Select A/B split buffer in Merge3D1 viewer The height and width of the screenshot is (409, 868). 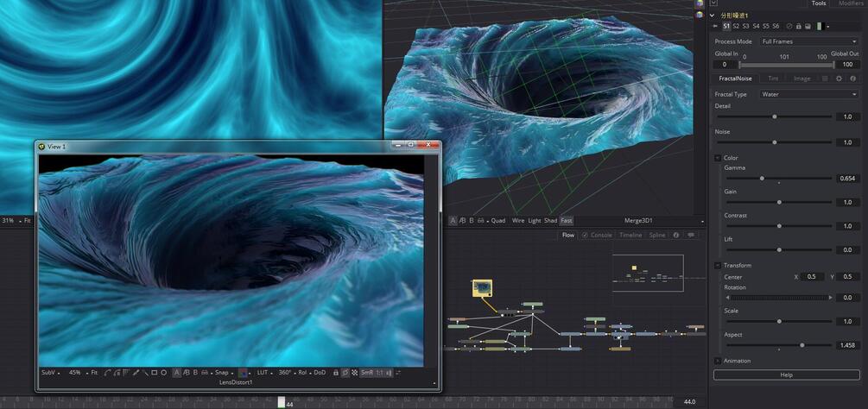(463, 221)
